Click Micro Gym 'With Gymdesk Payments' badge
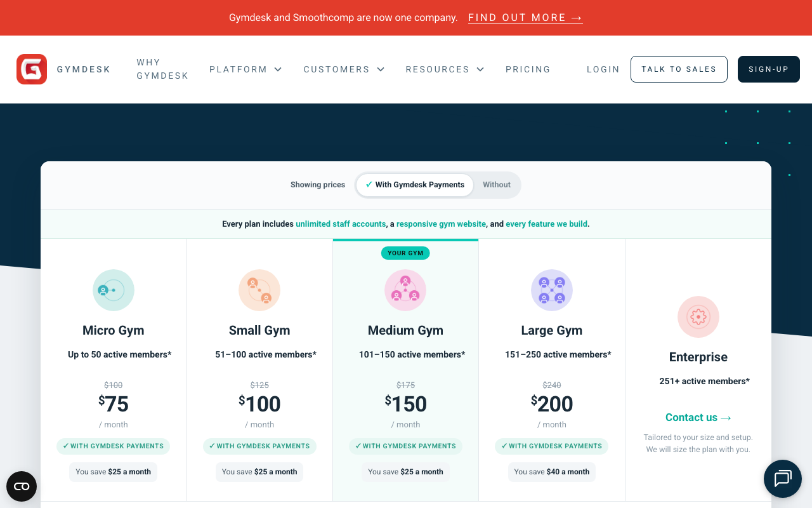 [x=114, y=446]
